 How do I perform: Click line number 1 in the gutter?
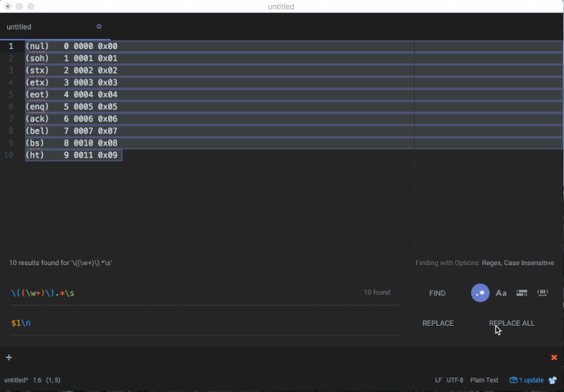pyautogui.click(x=11, y=46)
